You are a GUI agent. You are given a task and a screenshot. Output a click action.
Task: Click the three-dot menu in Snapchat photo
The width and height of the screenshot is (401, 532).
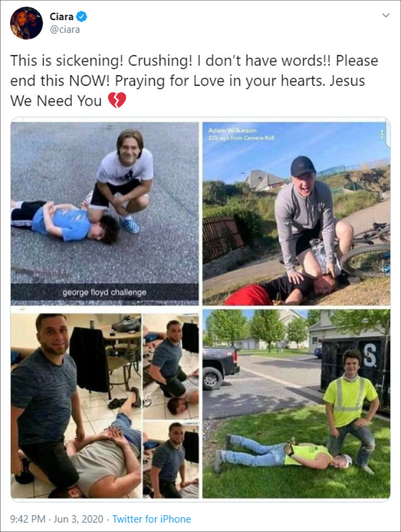pos(382,134)
